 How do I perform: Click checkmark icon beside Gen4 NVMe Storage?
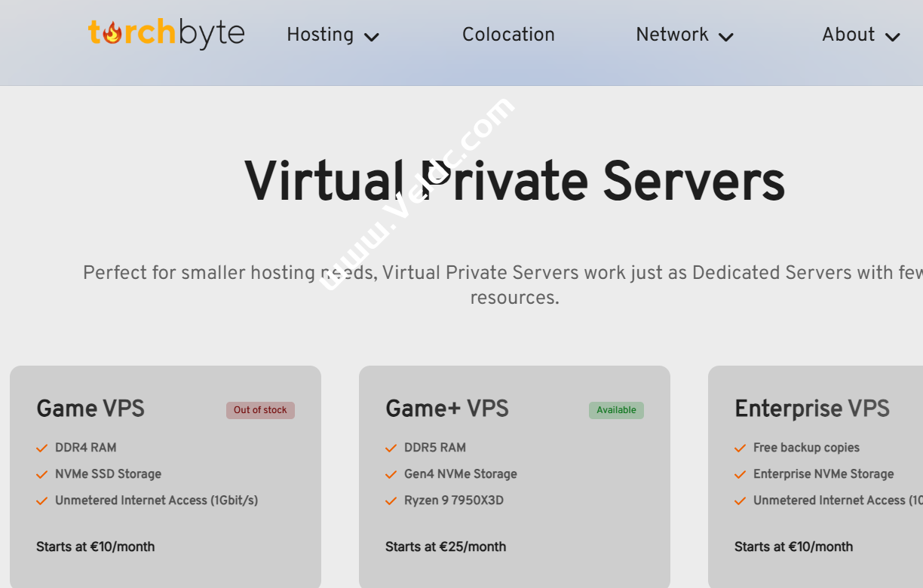pyautogui.click(x=391, y=475)
